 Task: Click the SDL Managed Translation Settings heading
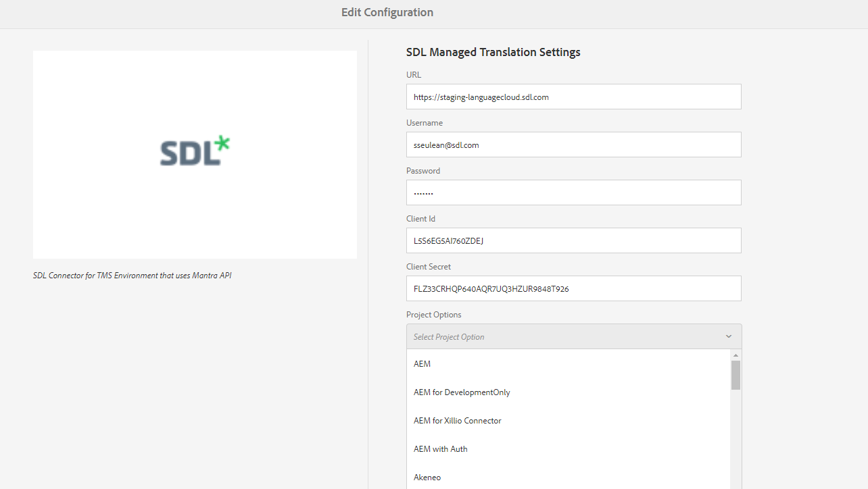(x=493, y=52)
